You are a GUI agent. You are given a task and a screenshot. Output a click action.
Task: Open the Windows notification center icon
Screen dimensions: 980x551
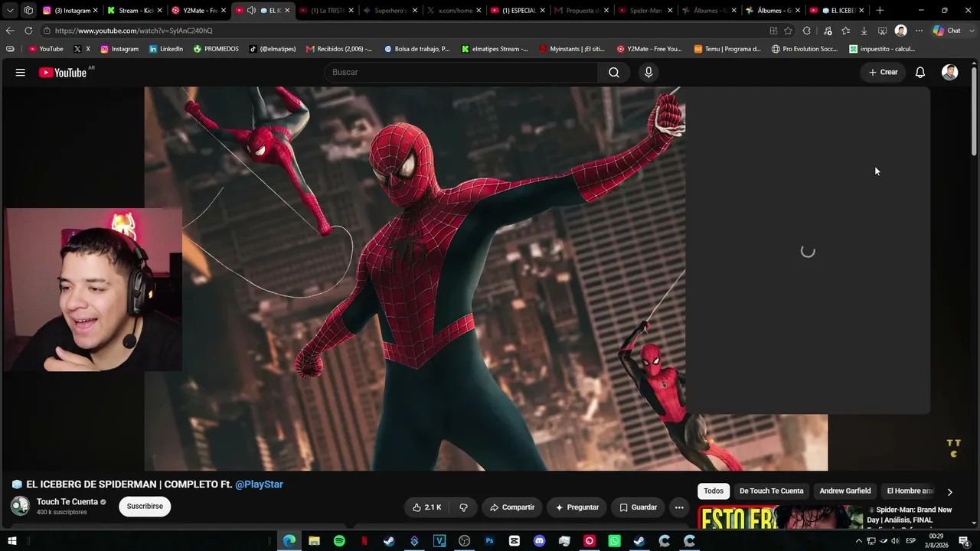pos(964,541)
